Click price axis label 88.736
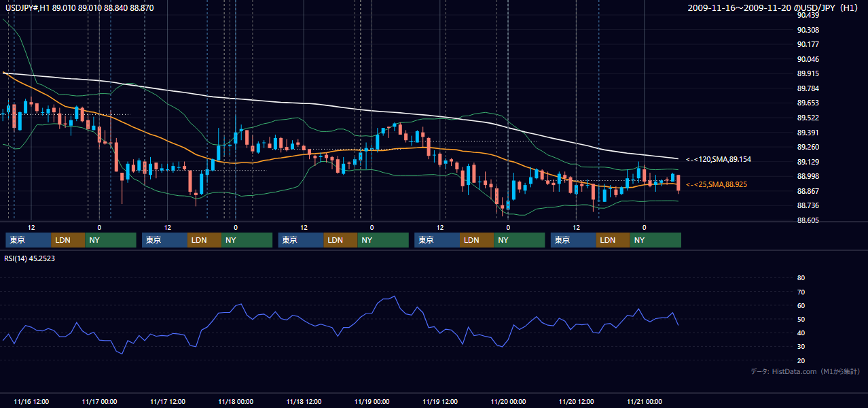The width and height of the screenshot is (868, 408). pos(808,205)
